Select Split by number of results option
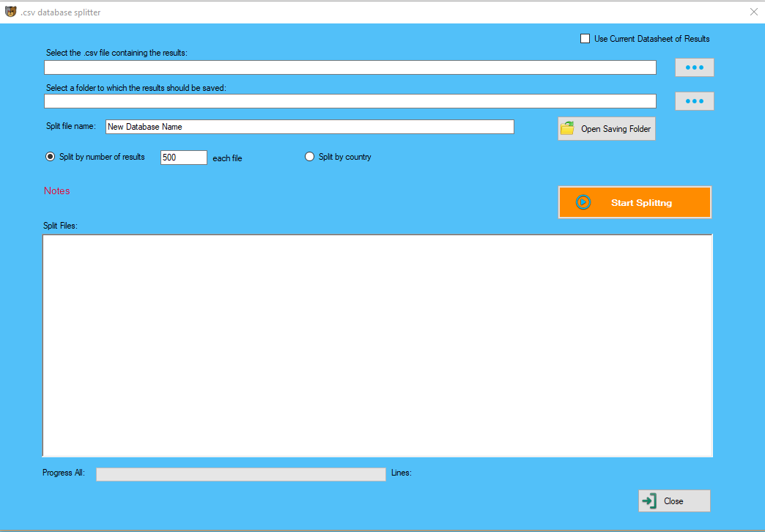The height and width of the screenshot is (532, 765). [51, 157]
